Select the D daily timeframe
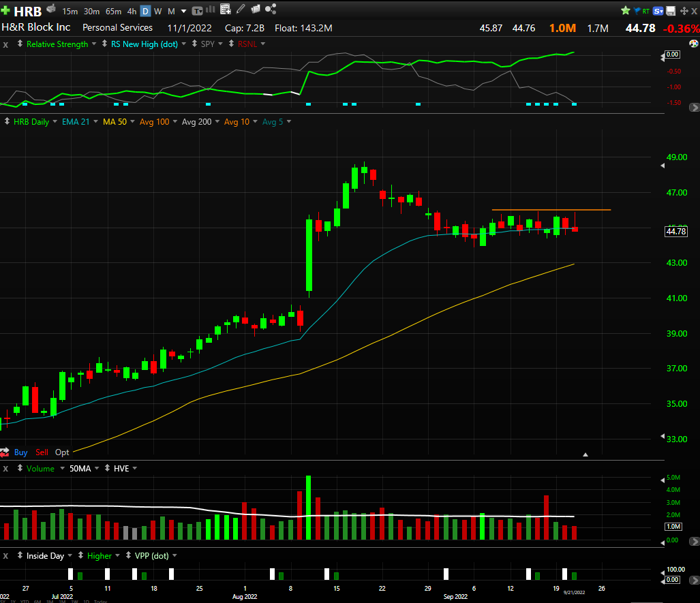The image size is (700, 603). tap(146, 11)
